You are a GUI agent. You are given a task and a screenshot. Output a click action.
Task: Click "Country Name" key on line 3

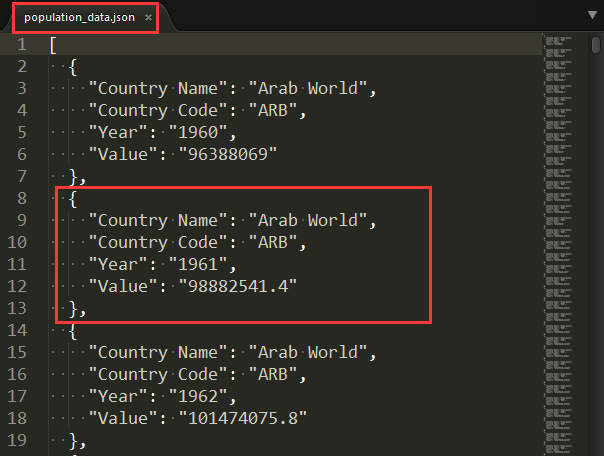pyautogui.click(x=160, y=89)
